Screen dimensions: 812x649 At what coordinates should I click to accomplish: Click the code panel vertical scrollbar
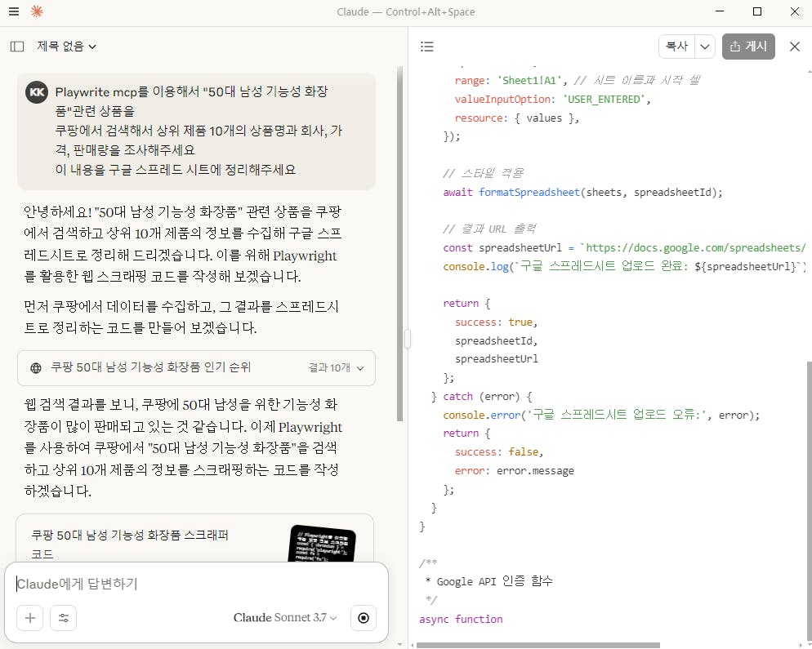[x=809, y=502]
